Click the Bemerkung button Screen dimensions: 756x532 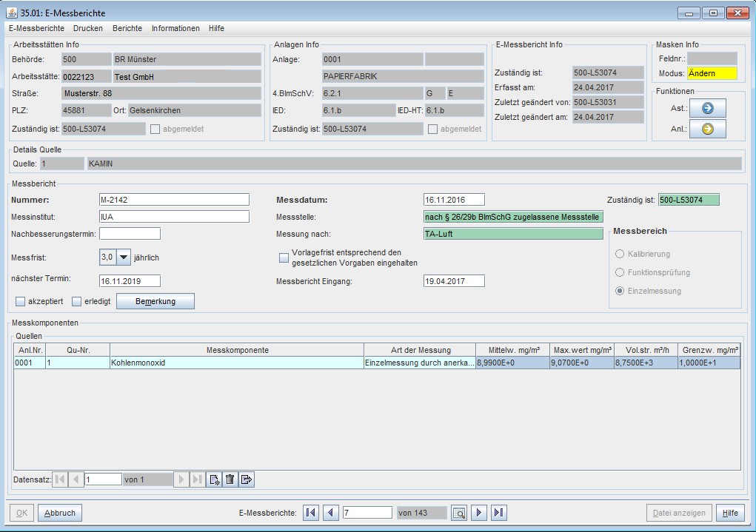click(x=155, y=301)
